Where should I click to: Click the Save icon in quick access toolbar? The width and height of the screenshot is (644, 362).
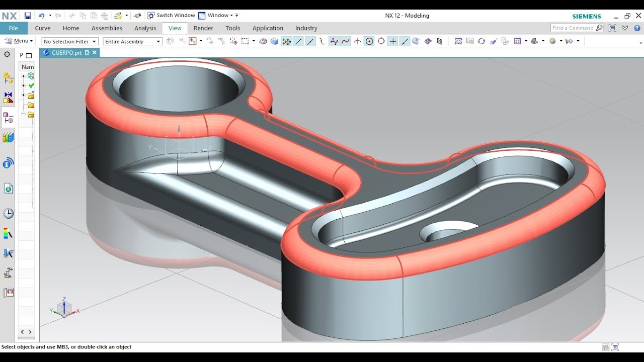pyautogui.click(x=28, y=16)
